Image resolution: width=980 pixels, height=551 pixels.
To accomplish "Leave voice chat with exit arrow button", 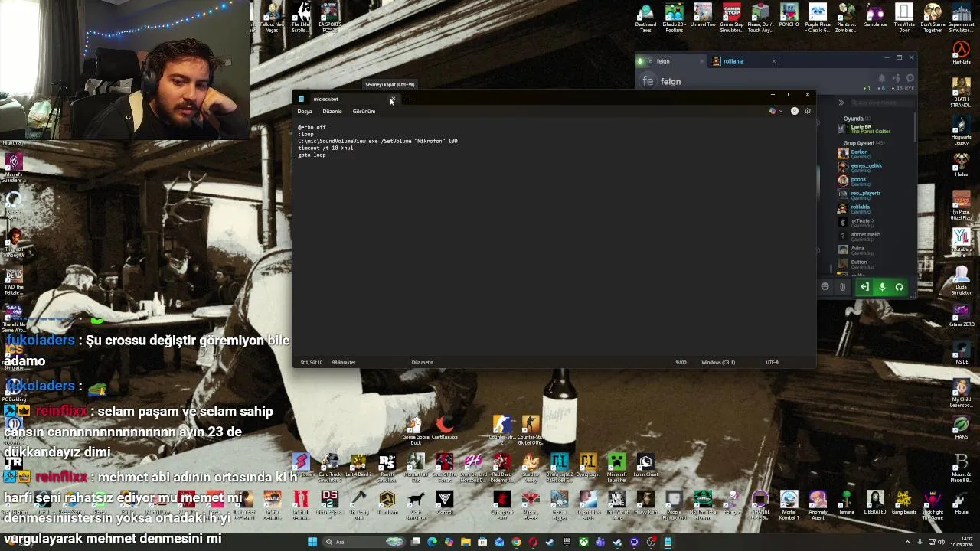I will [x=864, y=287].
